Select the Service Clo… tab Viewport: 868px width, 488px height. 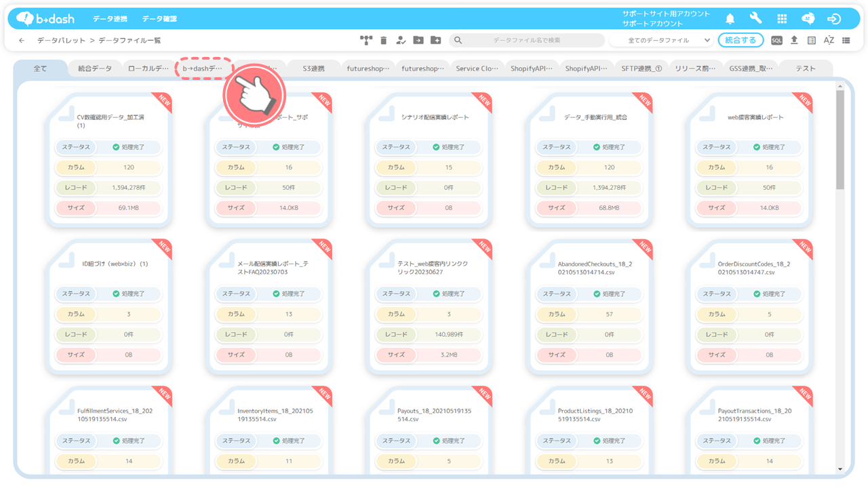click(x=477, y=68)
